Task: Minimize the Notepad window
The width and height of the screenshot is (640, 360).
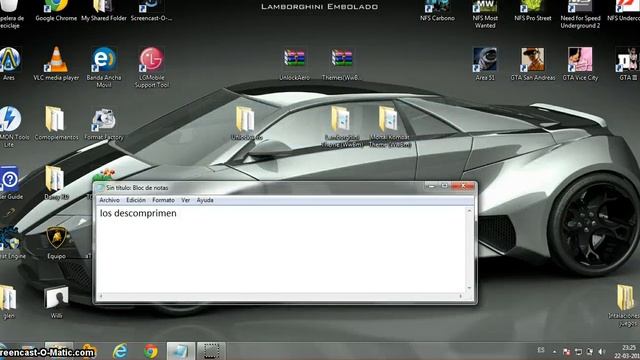Action: (x=431, y=186)
